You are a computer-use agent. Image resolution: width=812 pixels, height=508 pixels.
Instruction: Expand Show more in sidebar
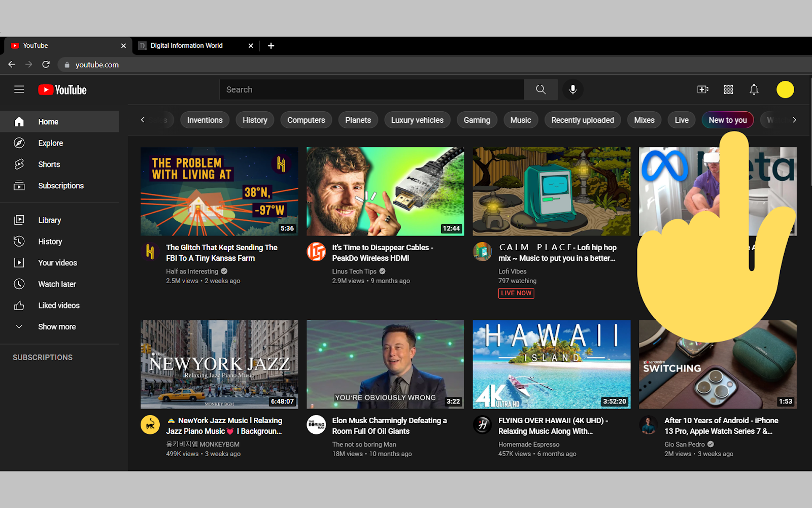click(x=60, y=327)
